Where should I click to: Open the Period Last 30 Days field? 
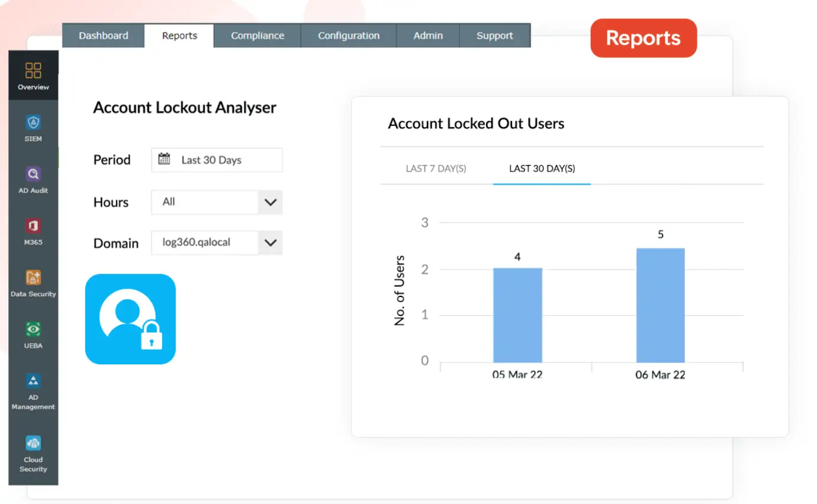[217, 160]
